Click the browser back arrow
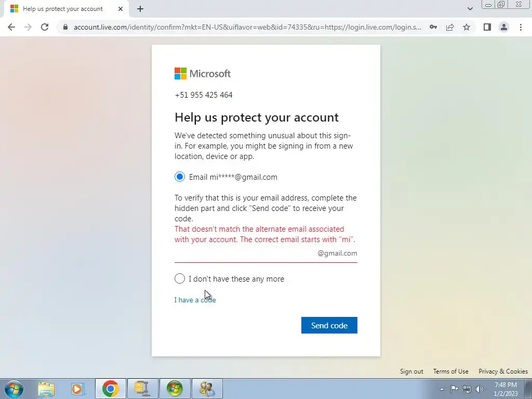This screenshot has height=399, width=532. (11, 27)
